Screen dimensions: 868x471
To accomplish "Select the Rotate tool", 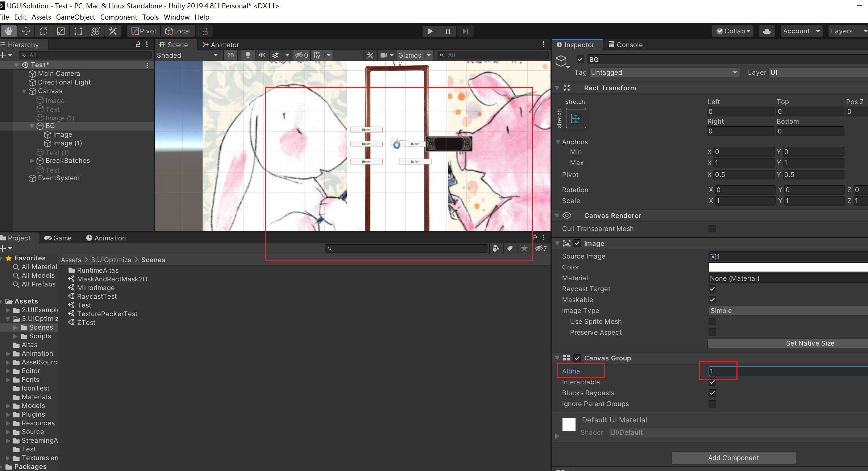I will 43,31.
